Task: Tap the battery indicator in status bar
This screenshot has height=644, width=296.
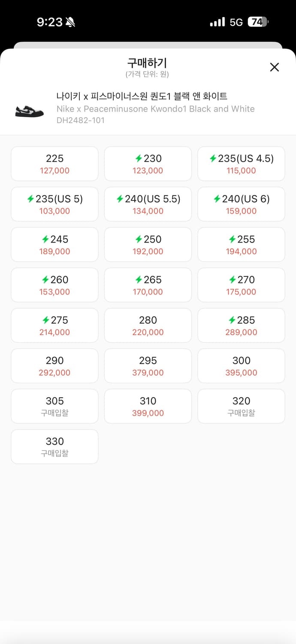Action: click(258, 22)
